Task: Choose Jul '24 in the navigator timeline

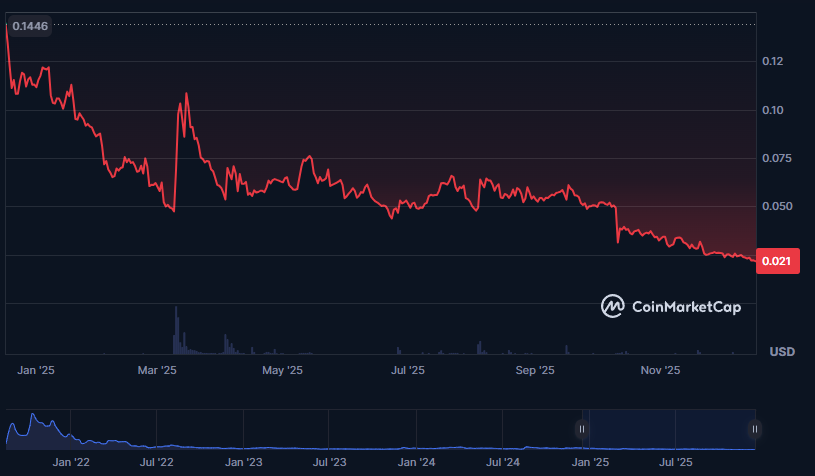Action: point(504,463)
